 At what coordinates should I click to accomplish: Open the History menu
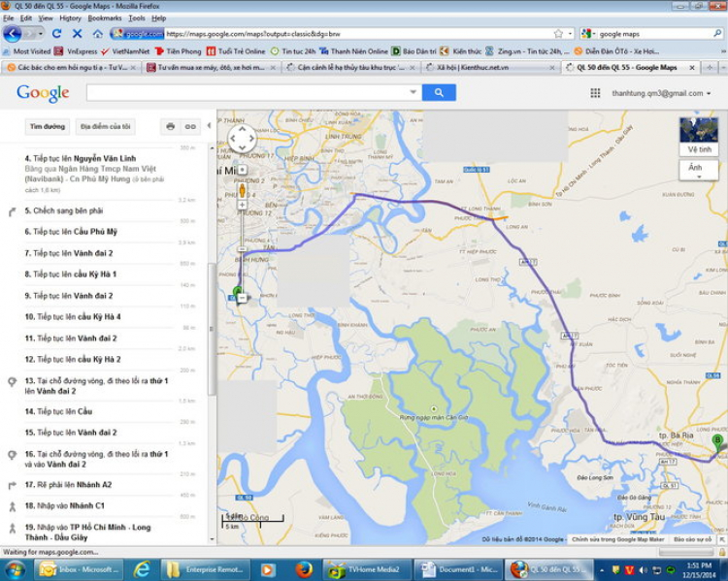point(70,18)
